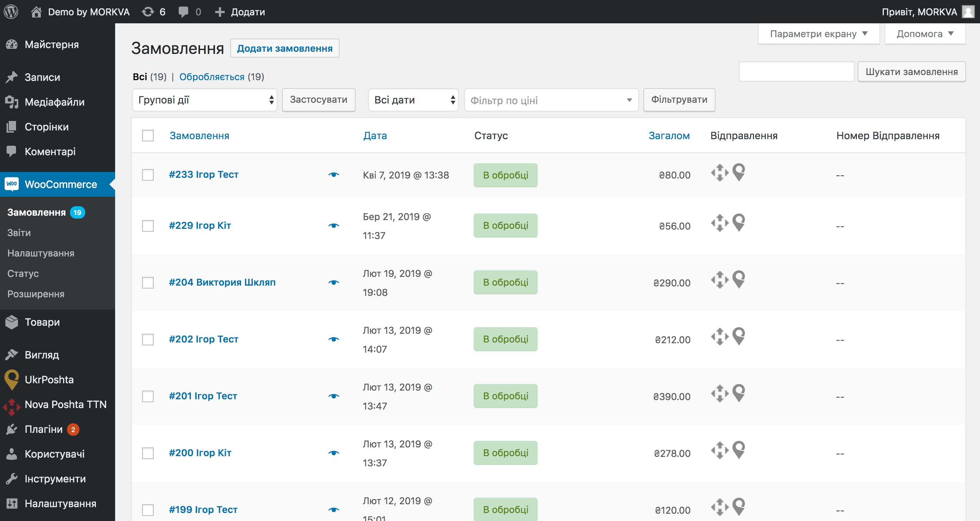Image resolution: width=980 pixels, height=521 pixels.
Task: Click the Nova Poshta icon for order #229
Action: (x=720, y=223)
